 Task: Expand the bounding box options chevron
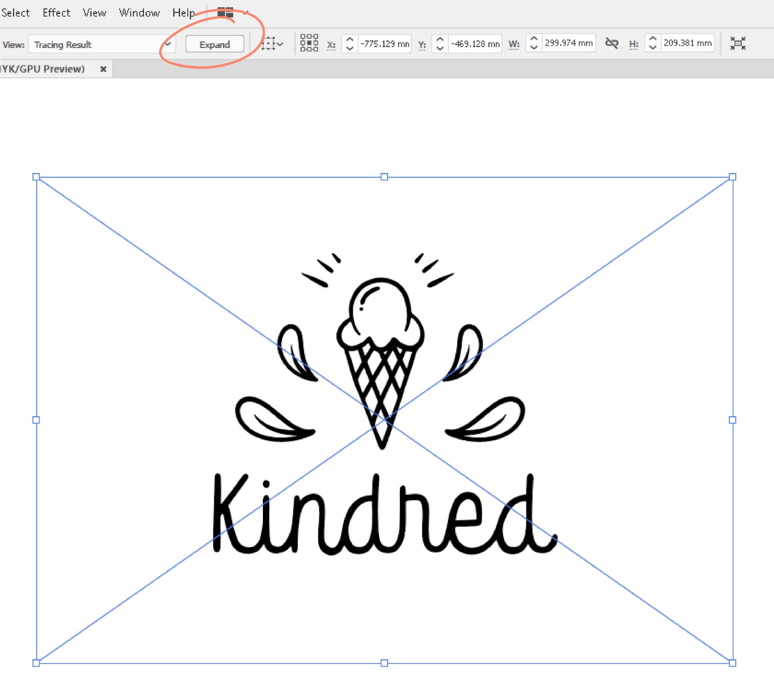pyautogui.click(x=280, y=44)
